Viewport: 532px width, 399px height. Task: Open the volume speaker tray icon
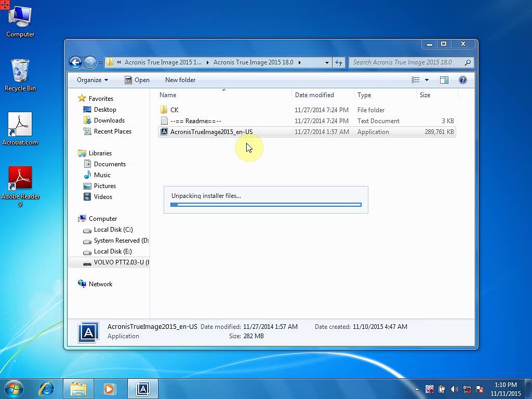pos(454,389)
